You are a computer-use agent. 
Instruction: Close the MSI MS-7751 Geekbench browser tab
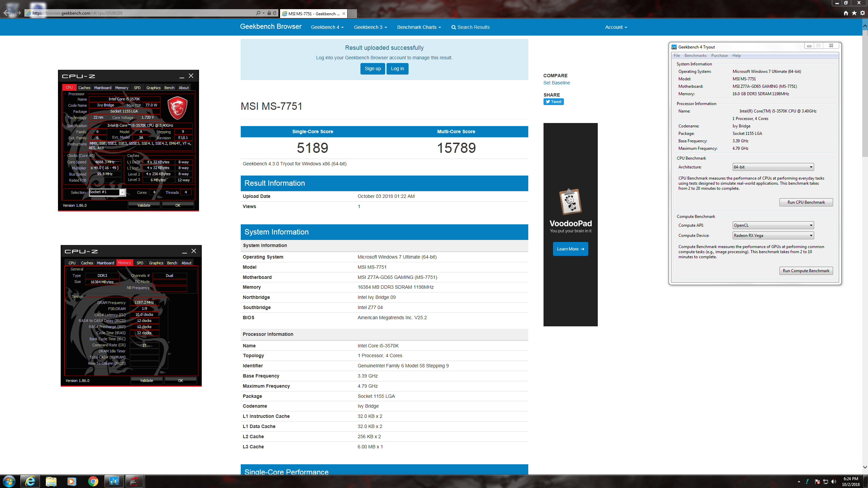(344, 14)
